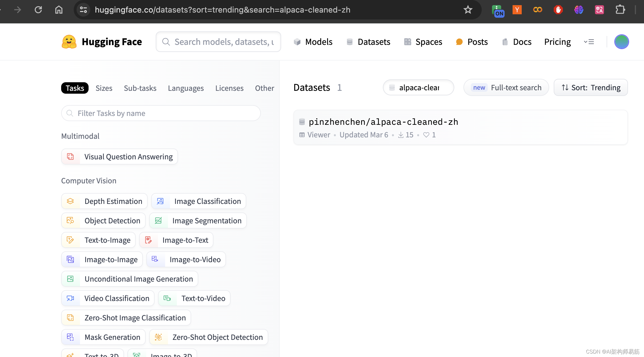
Task: Bookmark this page with the star icon
Action: 468,10
